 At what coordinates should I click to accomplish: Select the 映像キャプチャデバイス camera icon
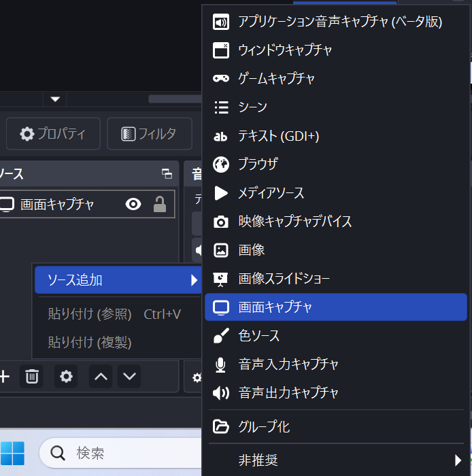tap(221, 222)
